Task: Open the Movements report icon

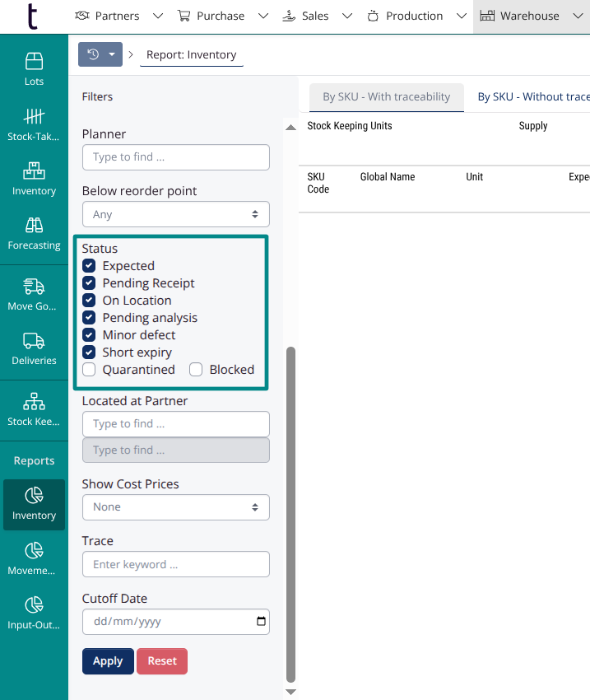Action: (34, 550)
